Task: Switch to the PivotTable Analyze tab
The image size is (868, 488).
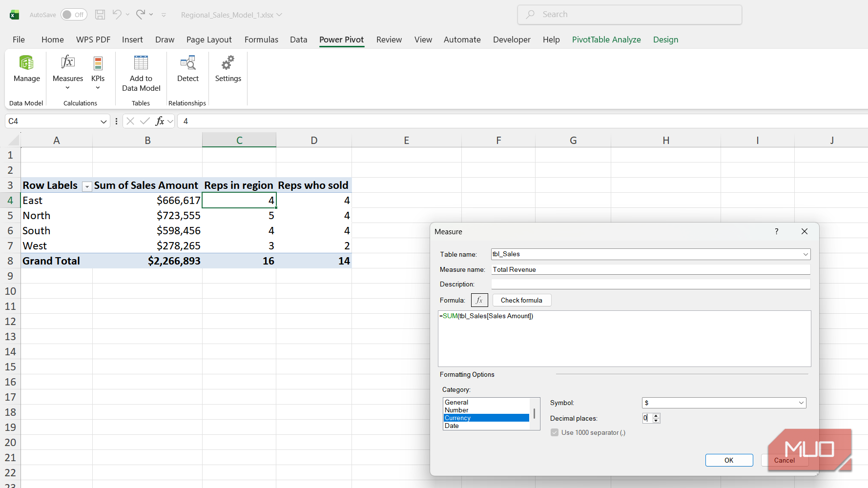Action: tap(606, 40)
